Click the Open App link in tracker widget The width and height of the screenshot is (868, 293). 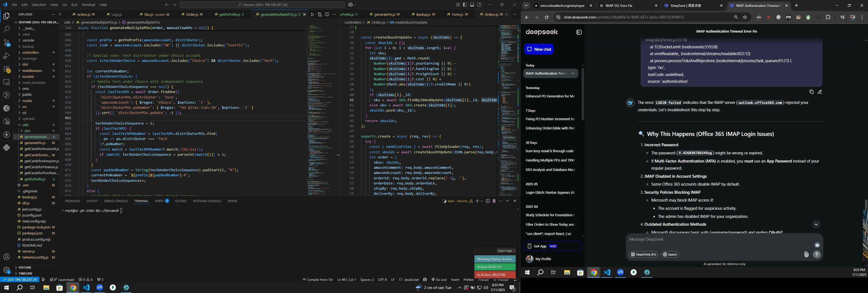click(506, 250)
